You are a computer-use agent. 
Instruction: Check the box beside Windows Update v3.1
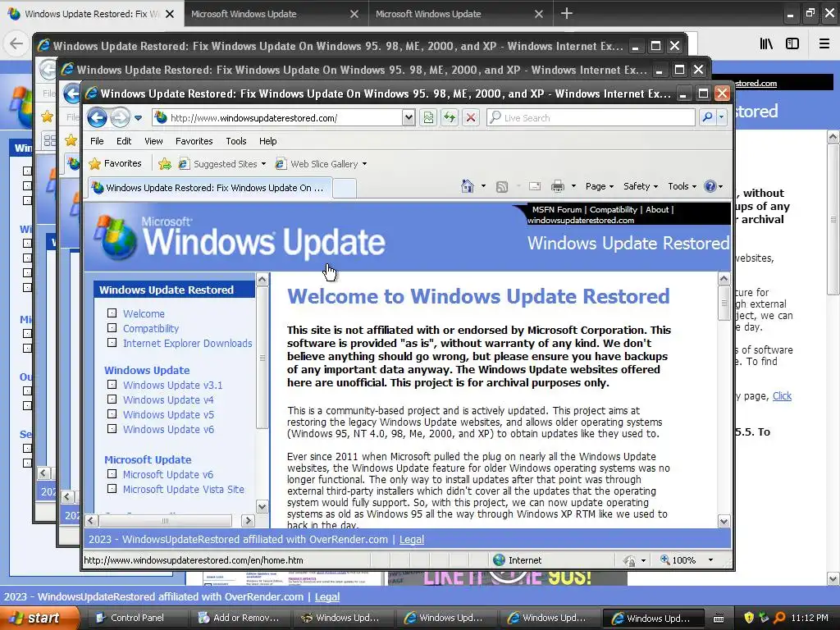click(x=112, y=384)
